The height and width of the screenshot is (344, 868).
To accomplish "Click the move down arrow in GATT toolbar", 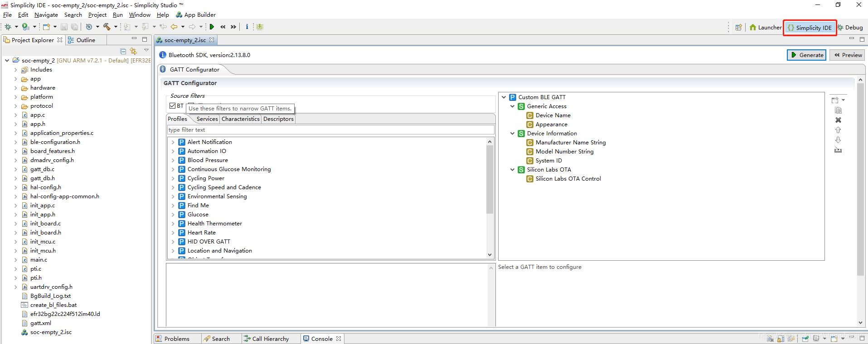I will (838, 140).
